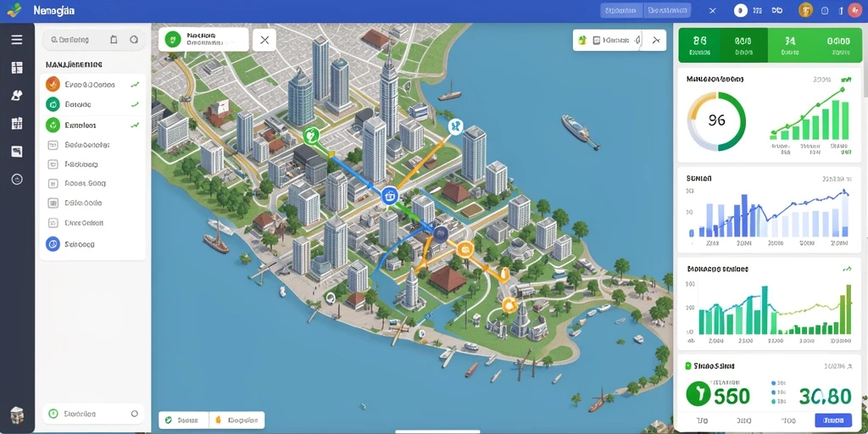Image resolution: width=868 pixels, height=434 pixels.
Task: Click the map button with green leaf icon
Action: 183,420
